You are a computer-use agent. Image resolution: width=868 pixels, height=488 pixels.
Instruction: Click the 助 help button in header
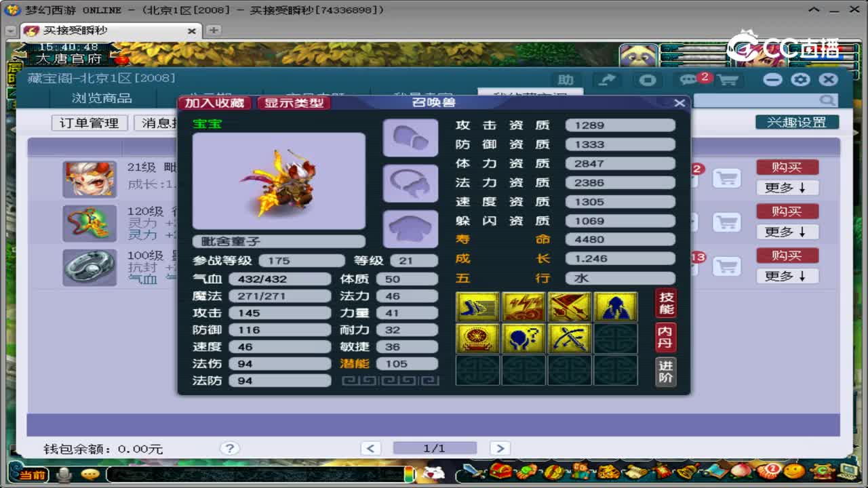click(x=566, y=80)
